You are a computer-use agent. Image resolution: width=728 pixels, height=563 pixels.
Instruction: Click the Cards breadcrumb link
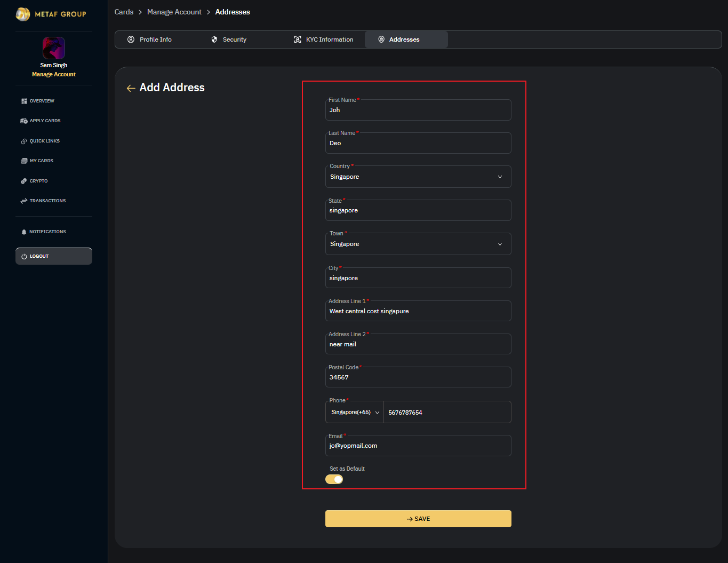coord(124,12)
